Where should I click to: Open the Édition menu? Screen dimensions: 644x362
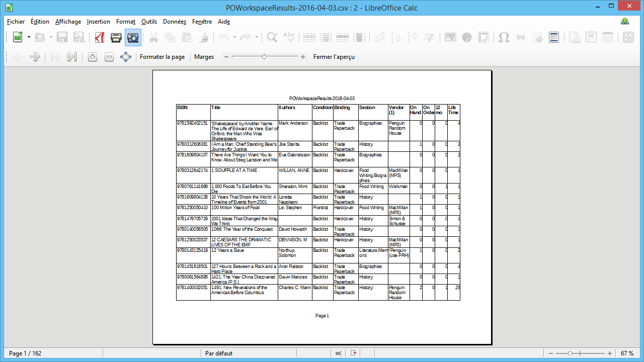[40, 22]
